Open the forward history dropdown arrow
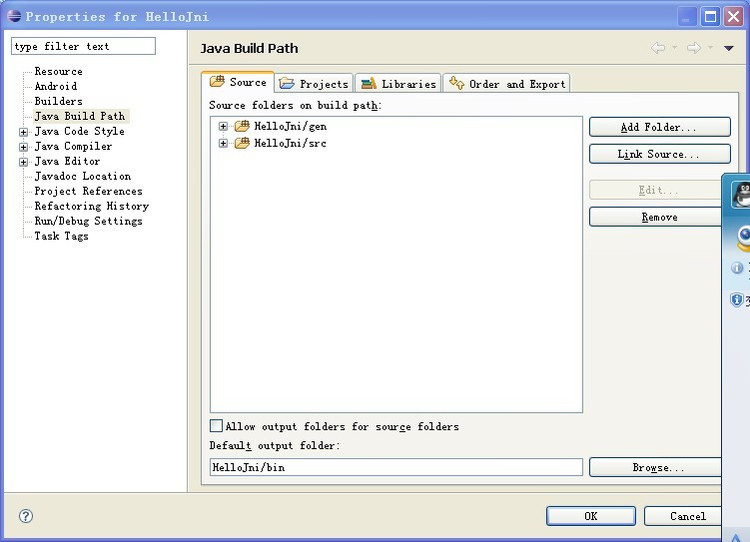Viewport: 750px width, 542px height. click(710, 47)
